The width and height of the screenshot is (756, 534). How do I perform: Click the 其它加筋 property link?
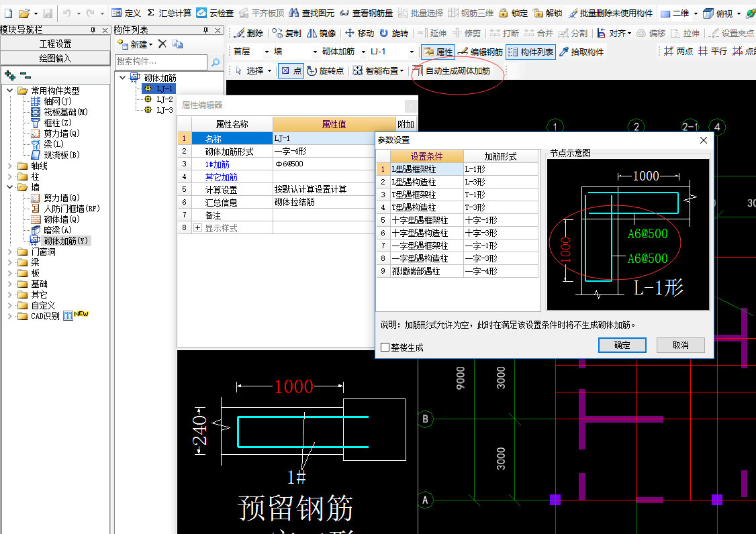[221, 177]
